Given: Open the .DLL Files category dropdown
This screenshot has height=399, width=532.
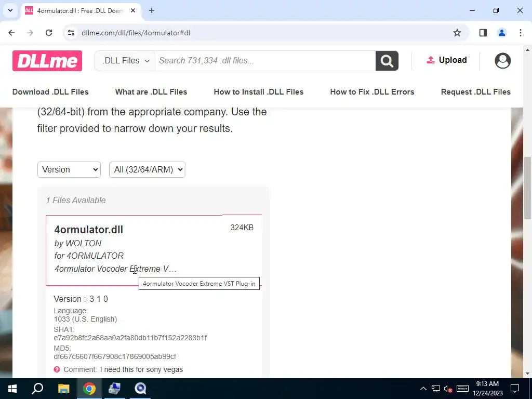Looking at the screenshot, I should (x=125, y=61).
